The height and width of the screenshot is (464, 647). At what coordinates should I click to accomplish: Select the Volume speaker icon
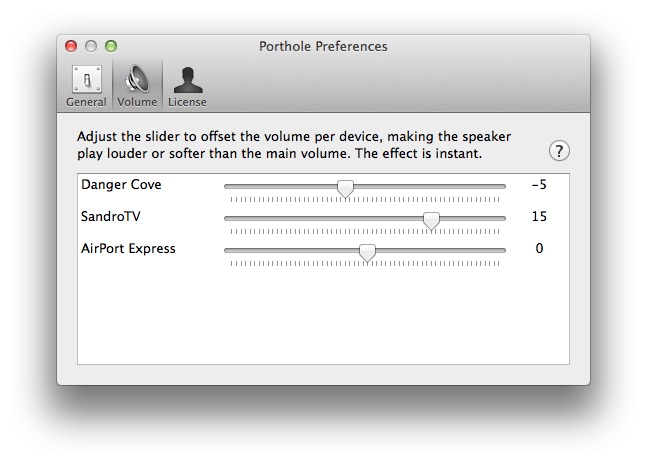click(137, 80)
